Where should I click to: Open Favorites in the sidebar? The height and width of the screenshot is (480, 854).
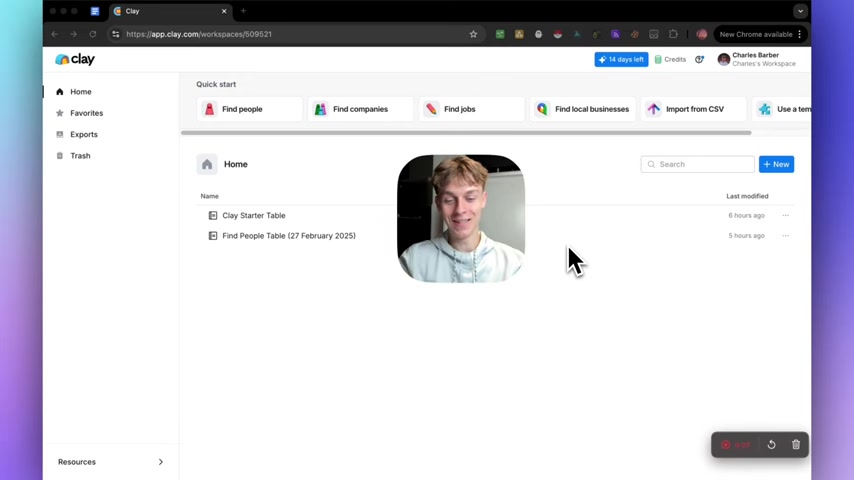click(x=86, y=113)
